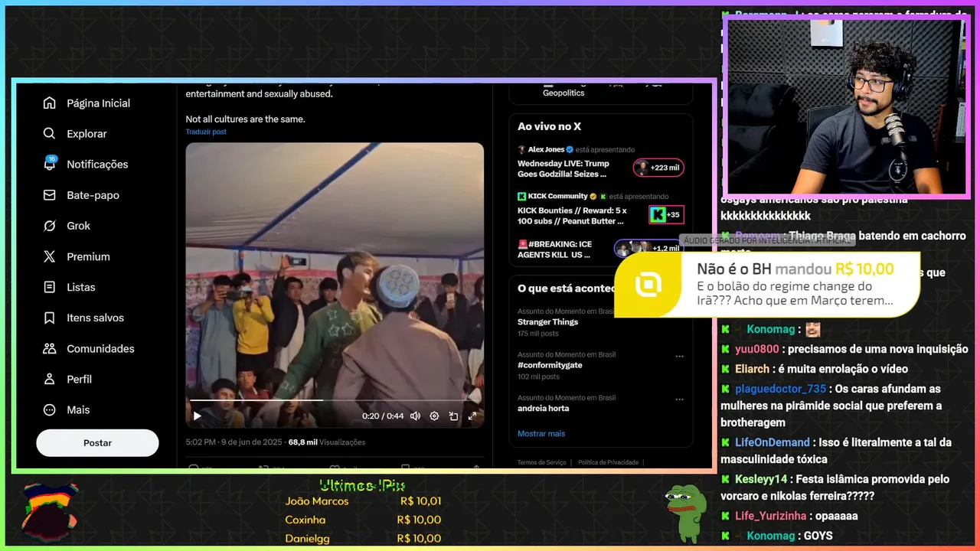Click the +35 KICK listeners badge
The width and height of the screenshot is (980, 551).
[x=666, y=215]
